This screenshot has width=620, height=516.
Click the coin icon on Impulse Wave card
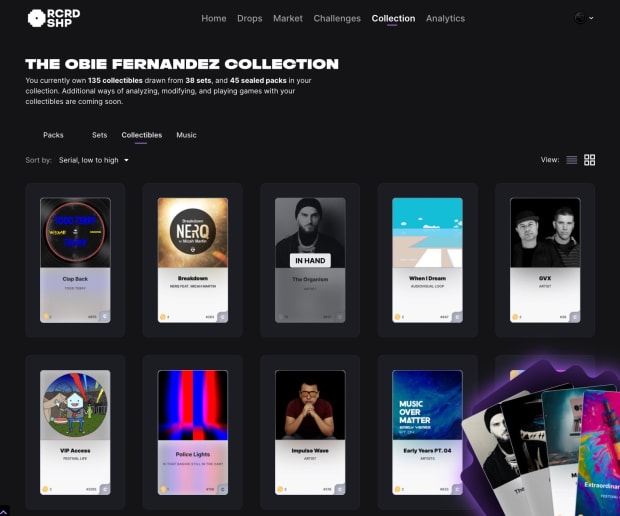tap(280, 489)
